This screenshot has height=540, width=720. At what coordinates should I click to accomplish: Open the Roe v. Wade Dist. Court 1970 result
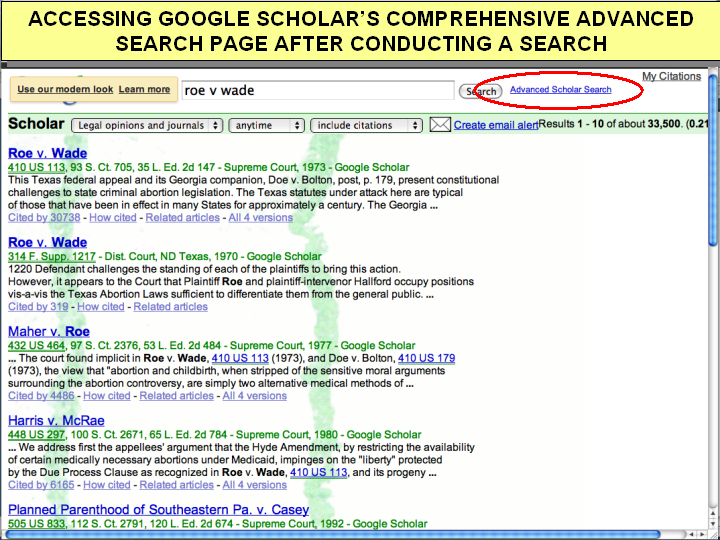pos(47,242)
